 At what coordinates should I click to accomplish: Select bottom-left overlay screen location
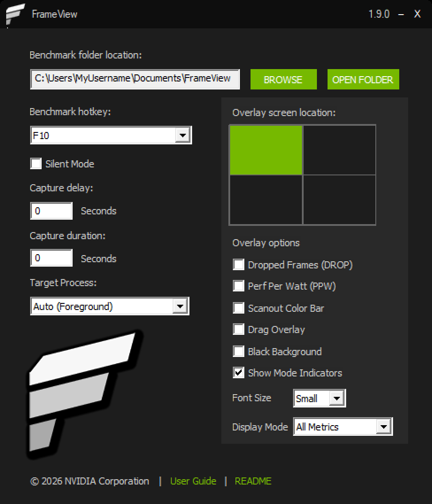pyautogui.click(x=266, y=200)
